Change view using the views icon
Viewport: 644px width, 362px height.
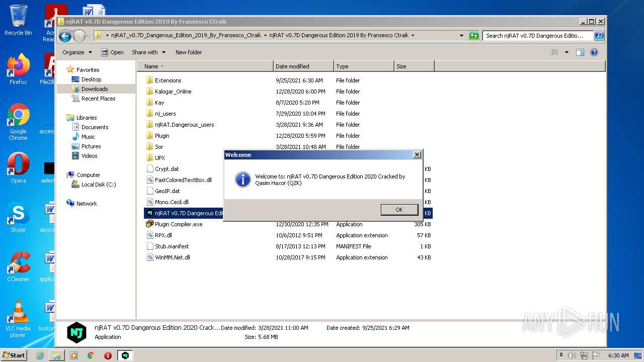pos(554,52)
